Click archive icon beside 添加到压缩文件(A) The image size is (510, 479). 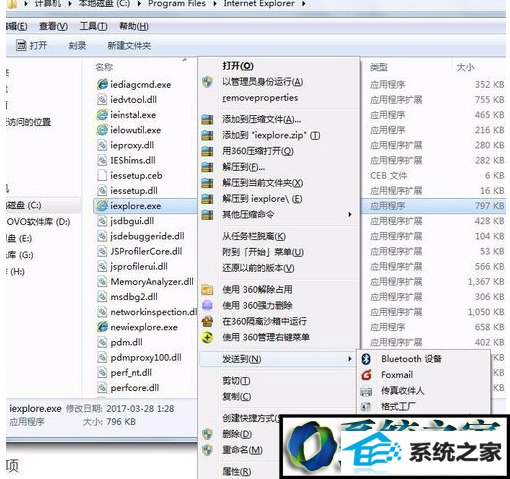(x=207, y=119)
